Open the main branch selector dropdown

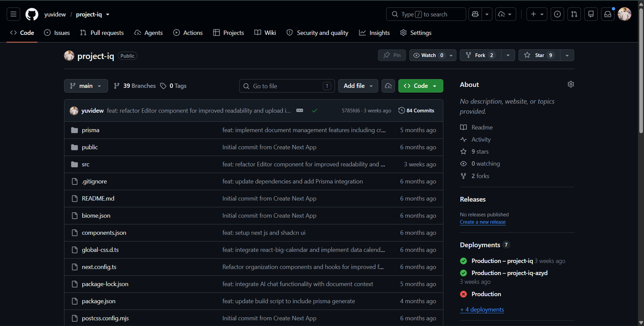[x=86, y=86]
